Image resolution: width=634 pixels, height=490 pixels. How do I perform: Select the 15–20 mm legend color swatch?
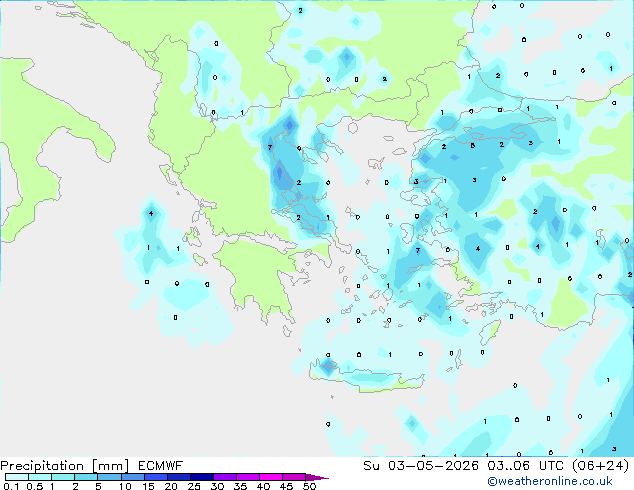[156, 477]
